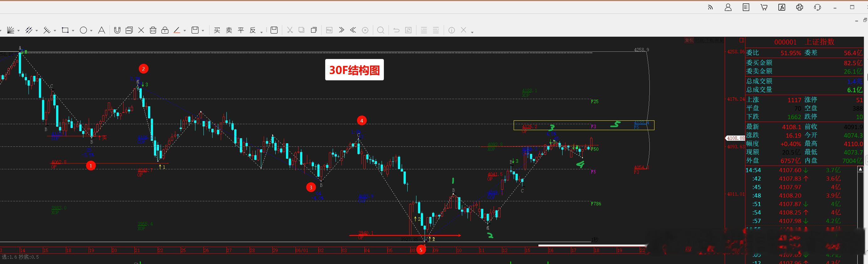Image resolution: width=868 pixels, height=264 pixels.
Task: Open toolbar overflow dropdown arrow at end
Action: tap(472, 32)
